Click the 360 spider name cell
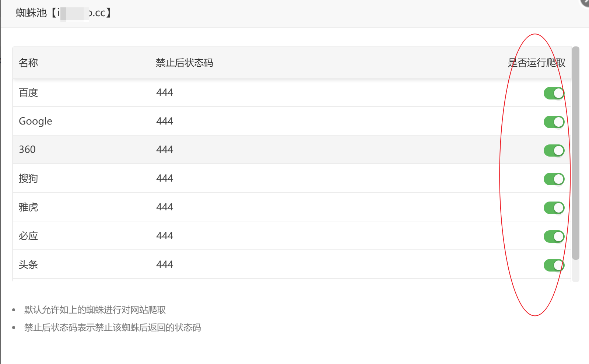 [x=27, y=150]
